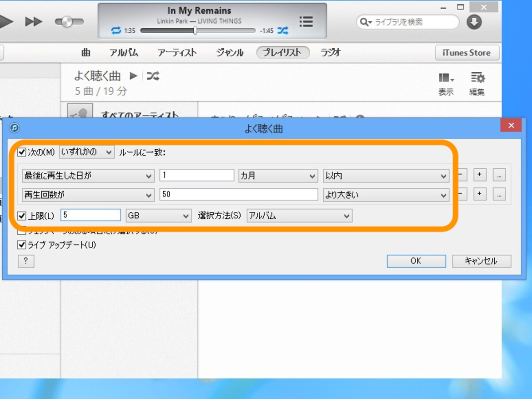
Task: Switch to the 曲 tab
Action: (x=86, y=53)
